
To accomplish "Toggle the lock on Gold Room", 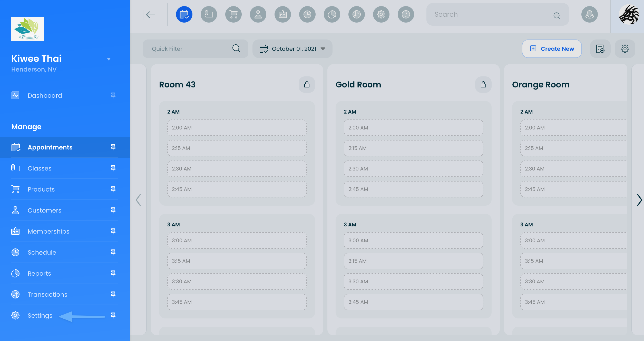I will tap(483, 84).
